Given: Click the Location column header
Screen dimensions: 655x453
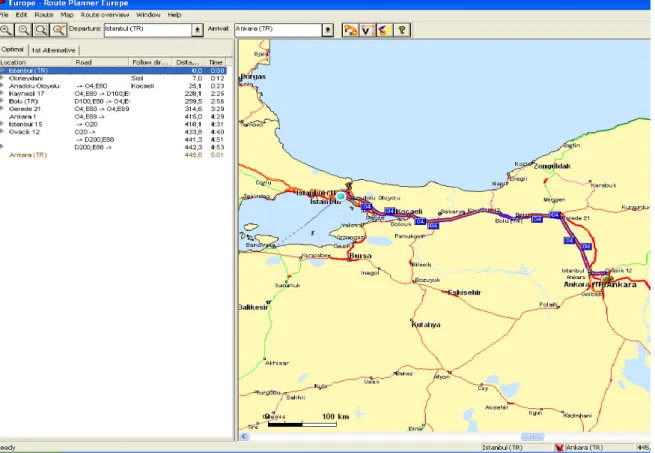Looking at the screenshot, I should click(35, 62).
